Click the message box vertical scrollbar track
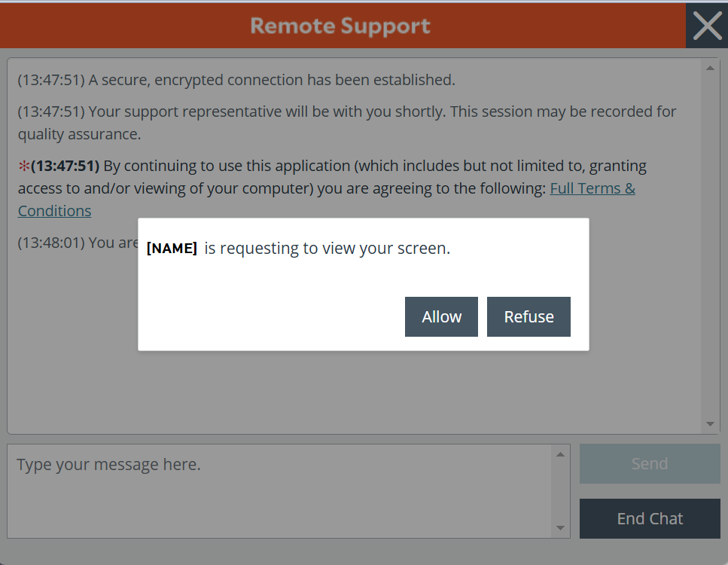 tap(560, 491)
